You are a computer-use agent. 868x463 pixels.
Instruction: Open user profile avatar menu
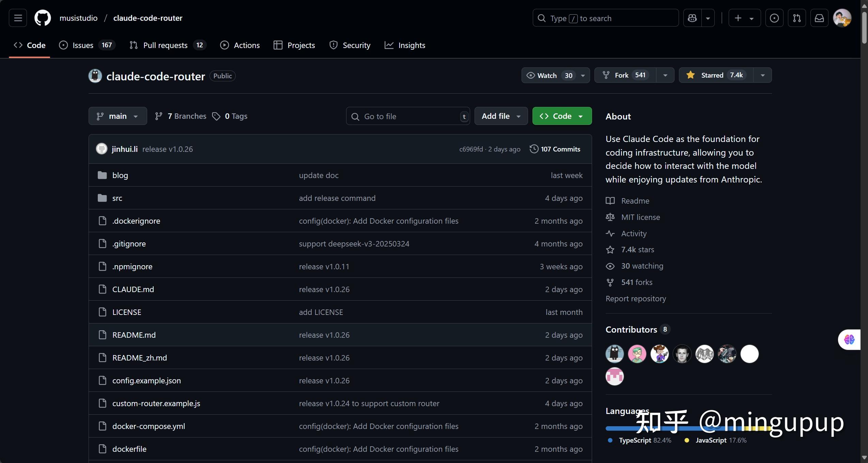click(842, 18)
